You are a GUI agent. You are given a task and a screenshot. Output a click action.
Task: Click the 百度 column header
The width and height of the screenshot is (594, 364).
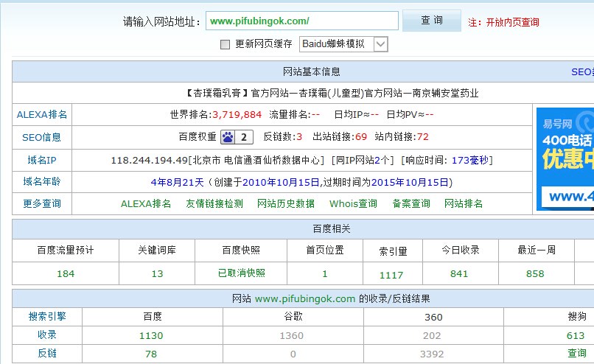point(153,316)
